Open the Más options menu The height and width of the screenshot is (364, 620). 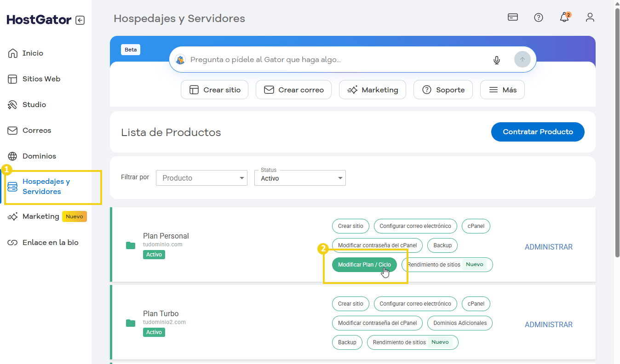502,90
